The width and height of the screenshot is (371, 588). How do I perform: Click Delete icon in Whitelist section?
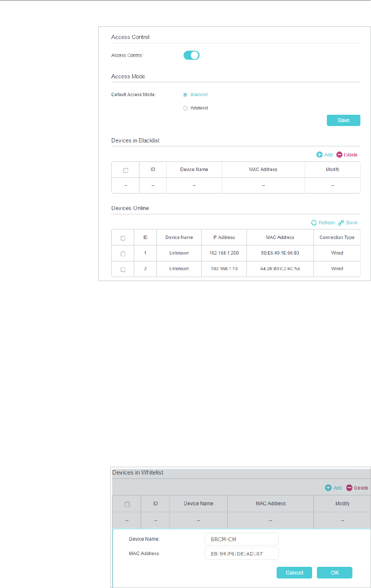[349, 488]
